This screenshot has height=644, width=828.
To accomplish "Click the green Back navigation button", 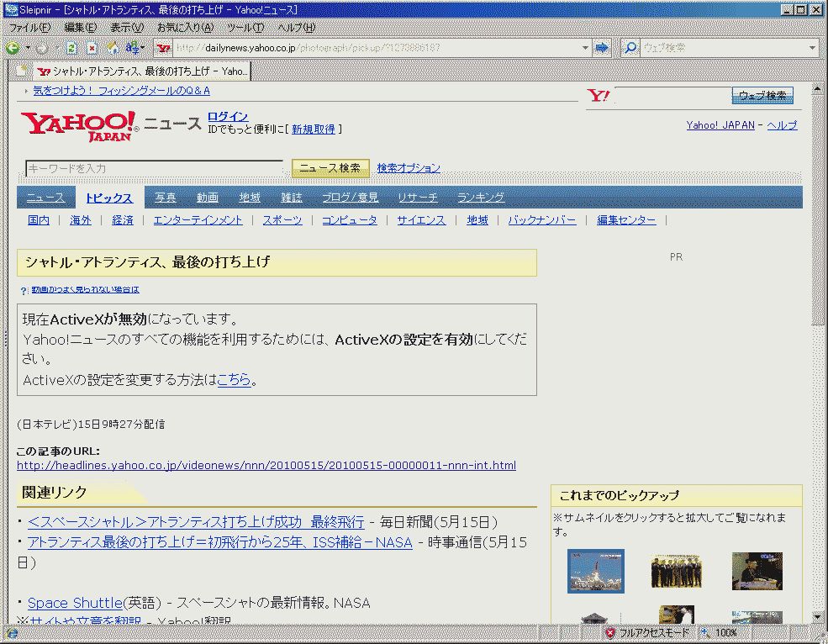I will pyautogui.click(x=13, y=48).
